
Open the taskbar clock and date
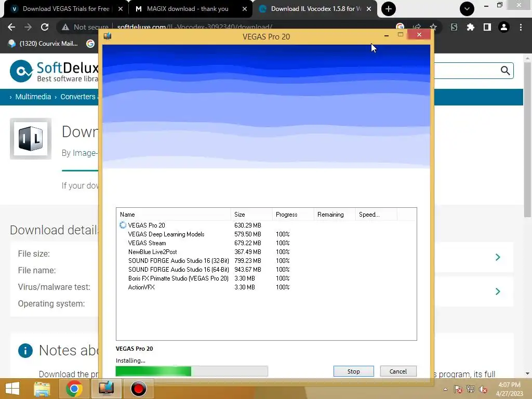click(509, 389)
